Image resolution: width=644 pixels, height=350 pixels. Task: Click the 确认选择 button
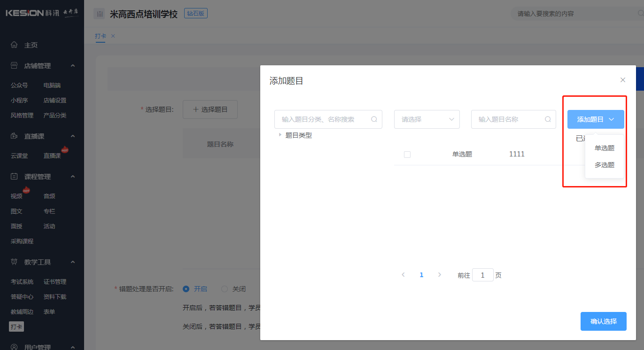(603, 321)
